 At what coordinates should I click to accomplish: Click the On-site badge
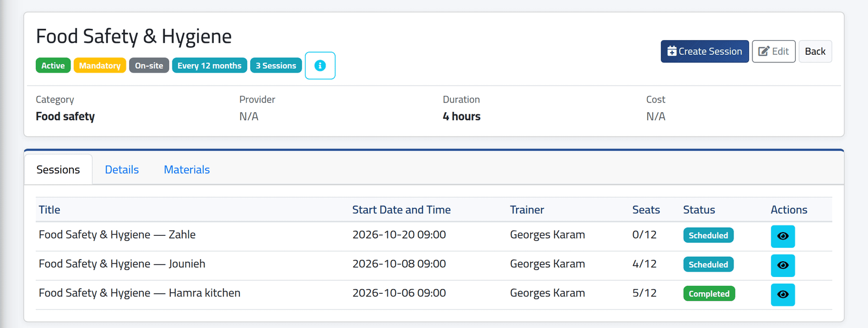[x=149, y=66]
